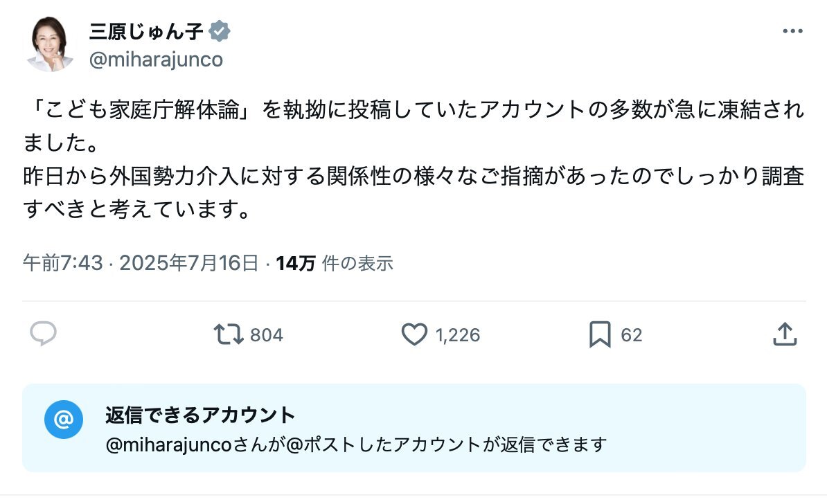Image resolution: width=827 pixels, height=504 pixels.
Task: Click the blue verified badge checkmark
Action: (x=220, y=31)
